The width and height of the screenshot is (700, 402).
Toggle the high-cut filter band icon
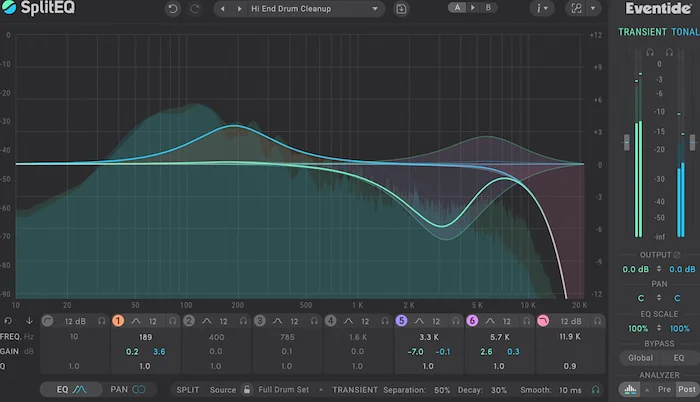(x=543, y=321)
